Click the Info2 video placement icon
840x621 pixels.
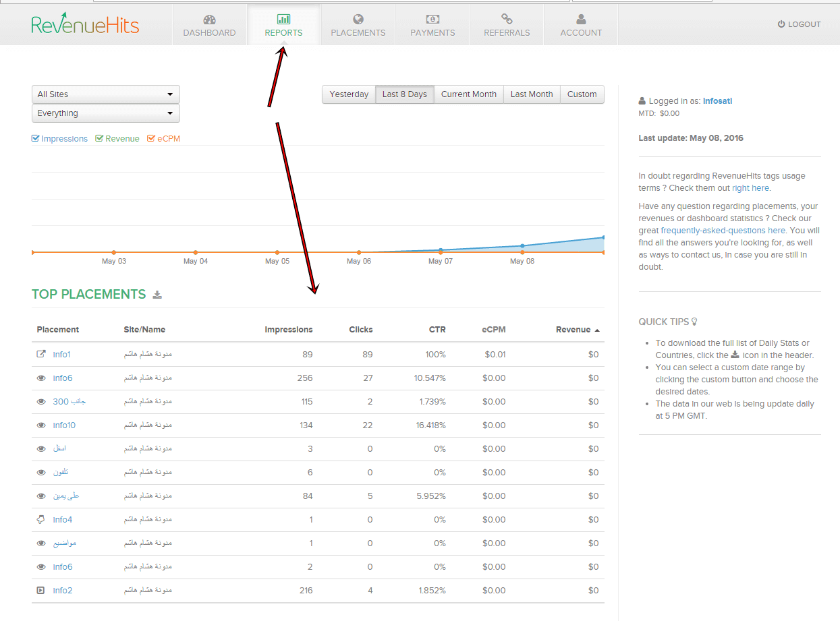[x=40, y=591]
